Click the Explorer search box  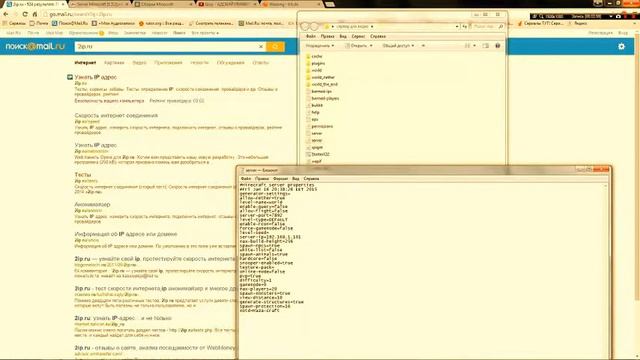(488, 27)
